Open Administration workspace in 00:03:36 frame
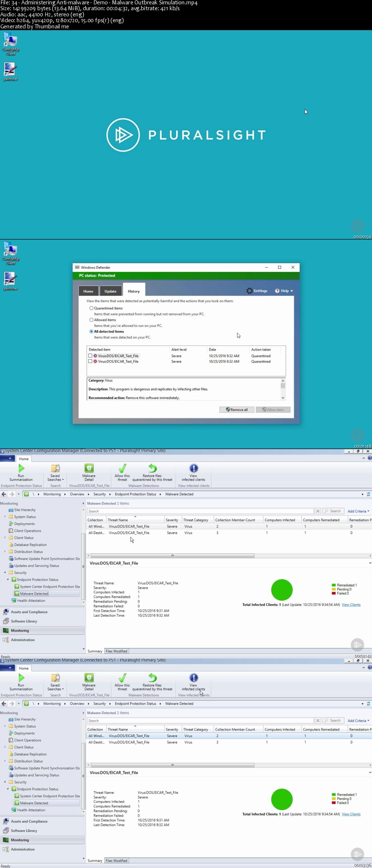Viewport: 372px width, 868px height. tap(23, 849)
